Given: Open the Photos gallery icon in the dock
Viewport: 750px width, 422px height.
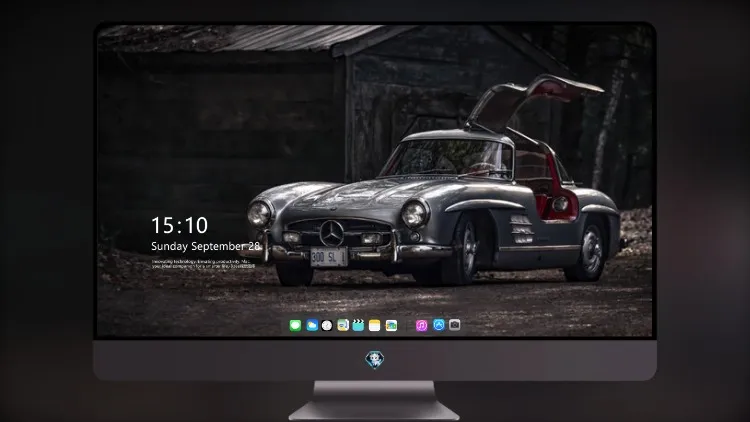Looking at the screenshot, I should click(391, 325).
